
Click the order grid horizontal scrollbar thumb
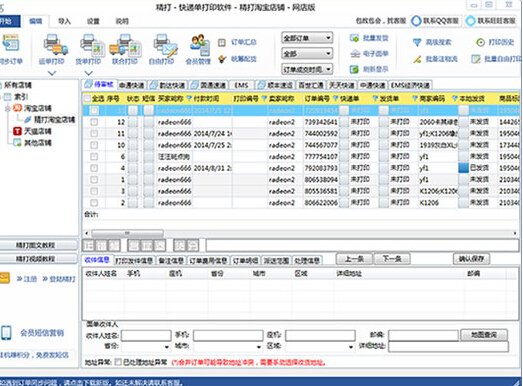click(127, 233)
